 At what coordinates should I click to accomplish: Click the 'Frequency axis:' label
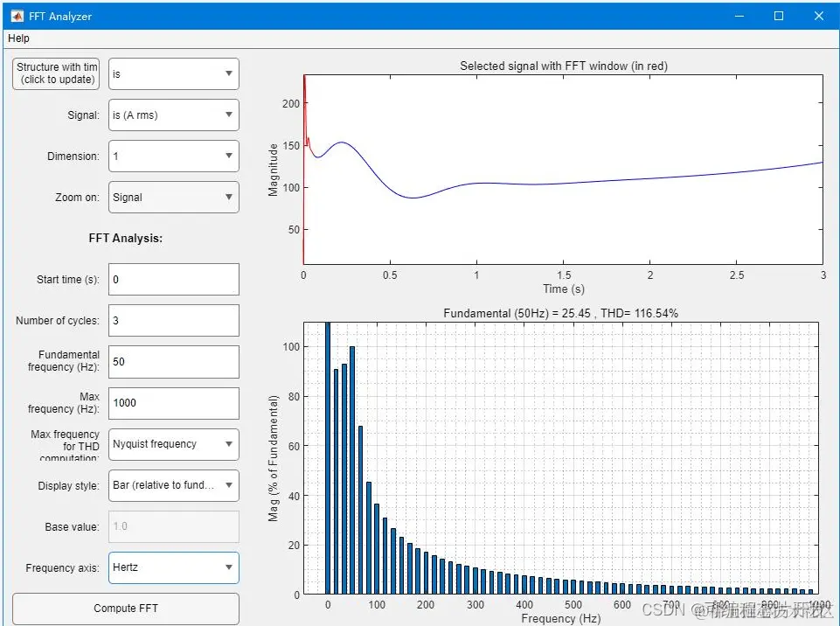click(x=62, y=568)
